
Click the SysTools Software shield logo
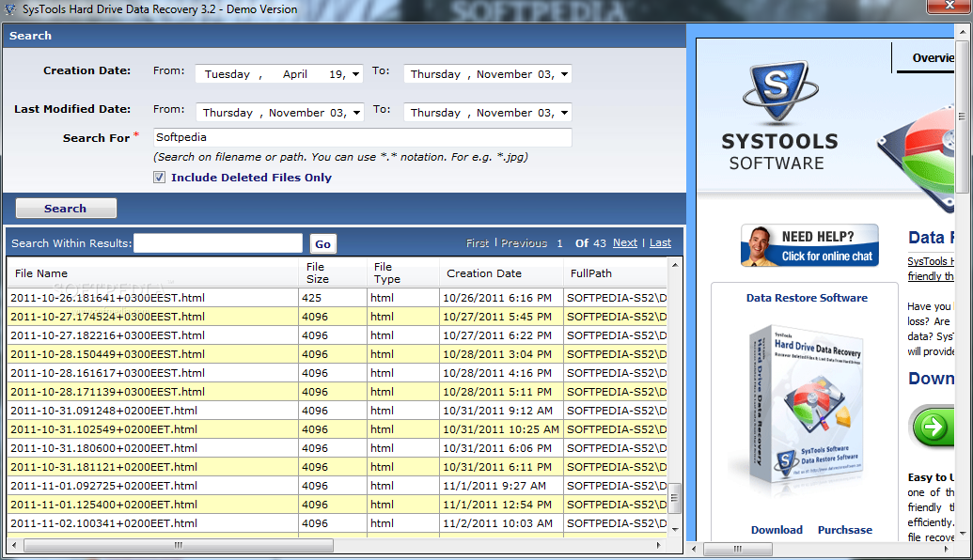click(778, 90)
